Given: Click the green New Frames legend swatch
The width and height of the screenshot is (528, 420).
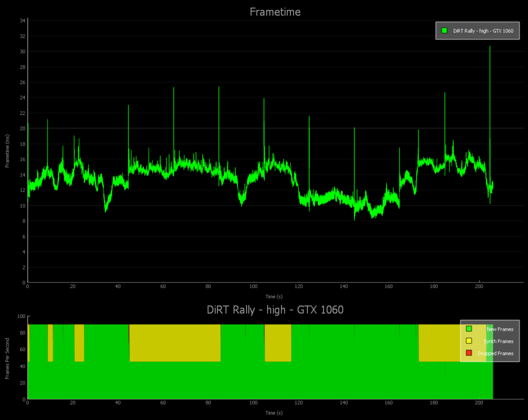Looking at the screenshot, I should point(469,329).
